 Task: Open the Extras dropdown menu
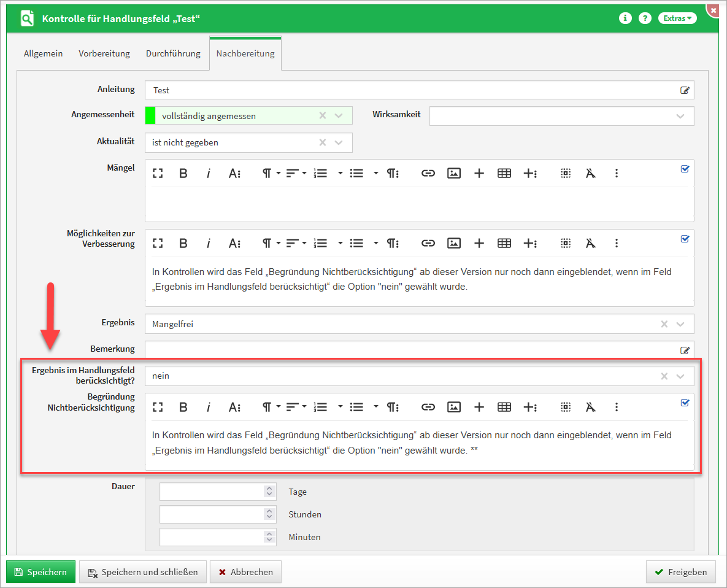677,18
